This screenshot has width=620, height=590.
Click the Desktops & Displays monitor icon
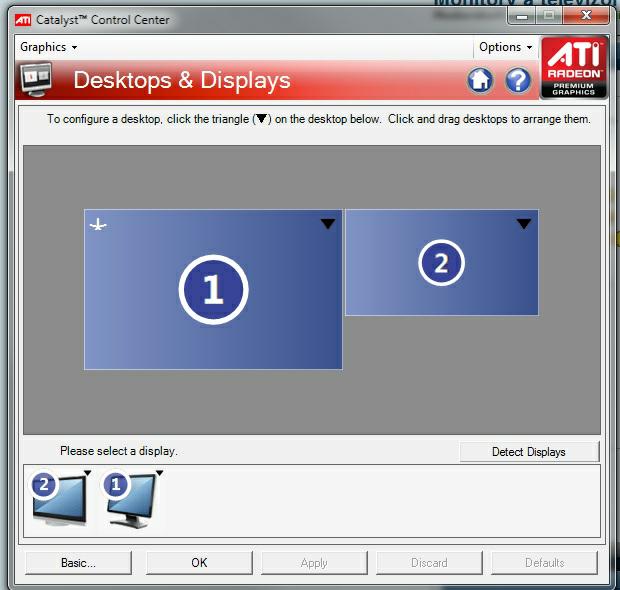tap(36, 79)
